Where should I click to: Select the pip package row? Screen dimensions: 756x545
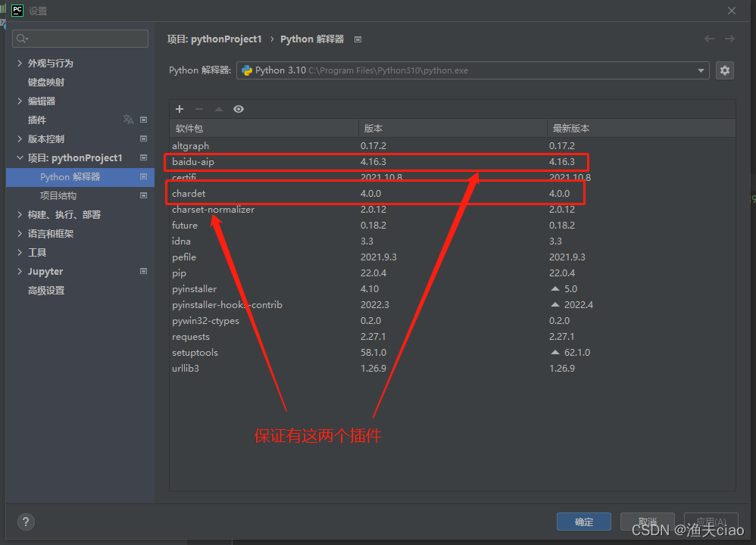(452, 272)
